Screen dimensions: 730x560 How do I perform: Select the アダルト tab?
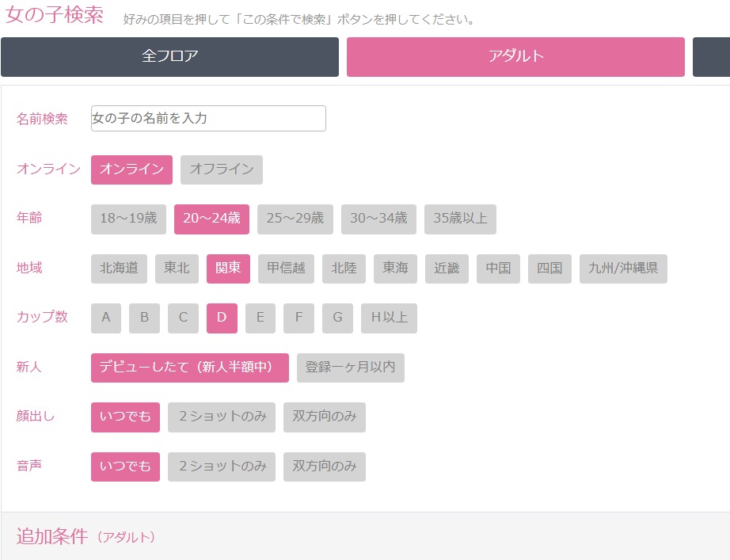[515, 57]
